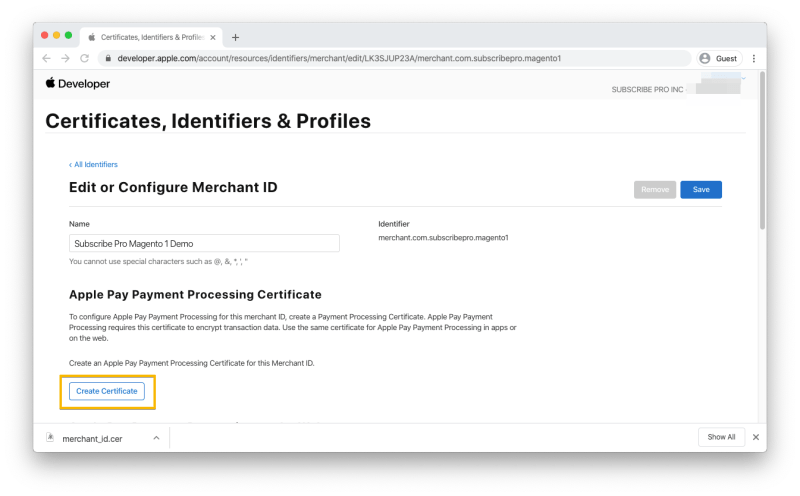
Task: Click the address bar URL
Action: click(x=339, y=58)
